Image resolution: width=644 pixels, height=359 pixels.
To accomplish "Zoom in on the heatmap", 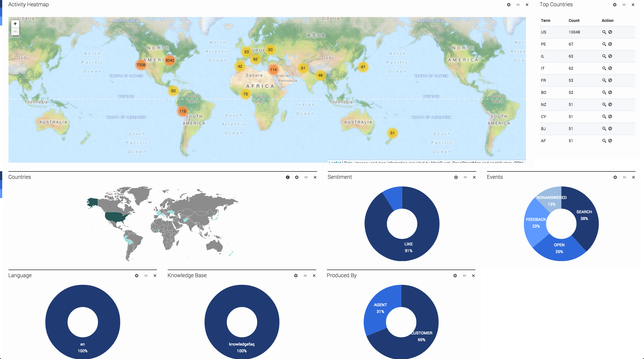I will pos(15,24).
